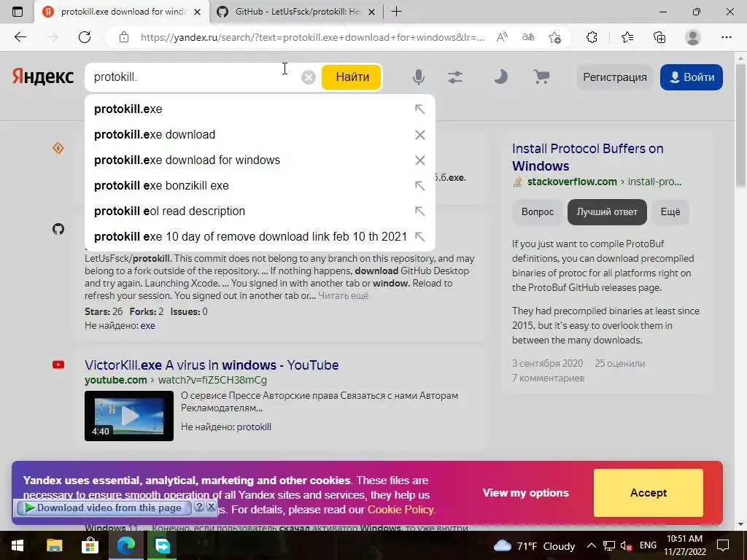Reload the current page
The height and width of the screenshot is (560, 747).
click(85, 37)
